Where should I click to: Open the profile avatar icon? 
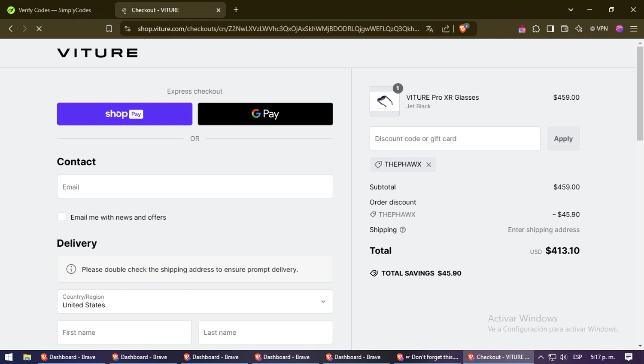point(620,29)
